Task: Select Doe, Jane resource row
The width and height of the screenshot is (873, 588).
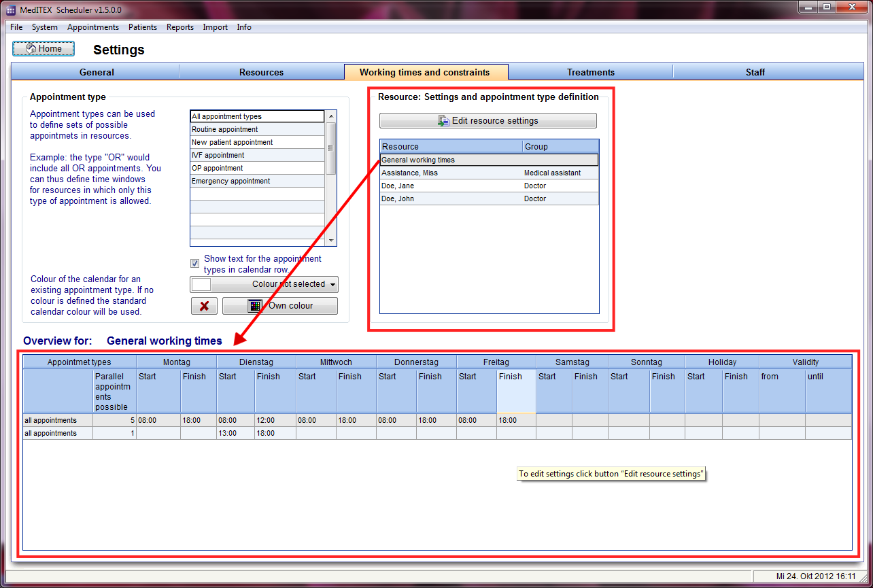Action: [490, 186]
